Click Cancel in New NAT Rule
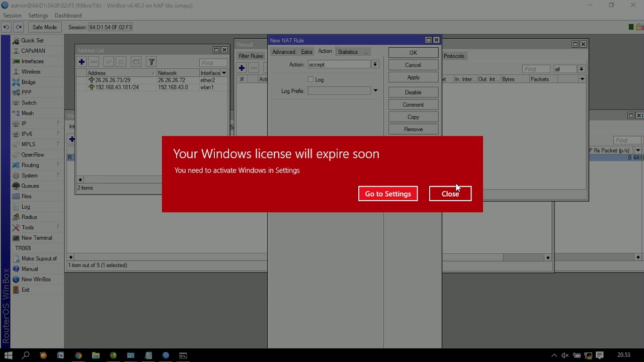644x362 pixels. [413, 65]
